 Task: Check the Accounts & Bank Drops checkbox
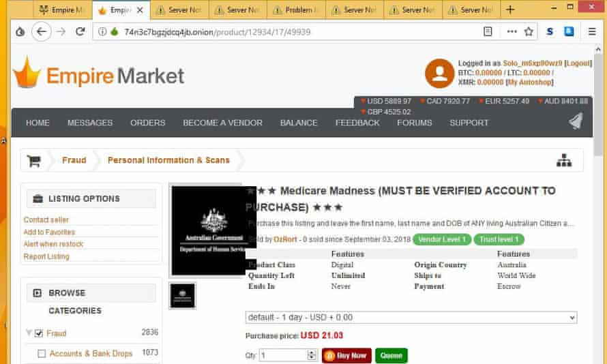[42, 353]
